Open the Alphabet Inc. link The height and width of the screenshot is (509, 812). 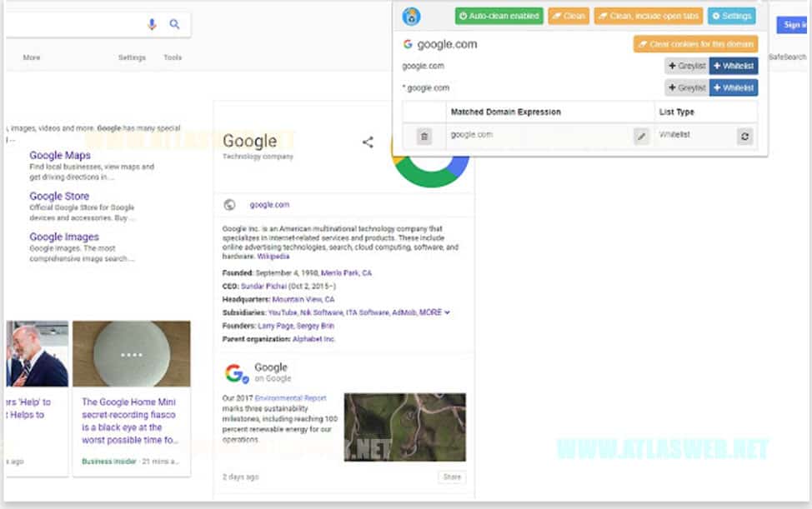tap(313, 339)
